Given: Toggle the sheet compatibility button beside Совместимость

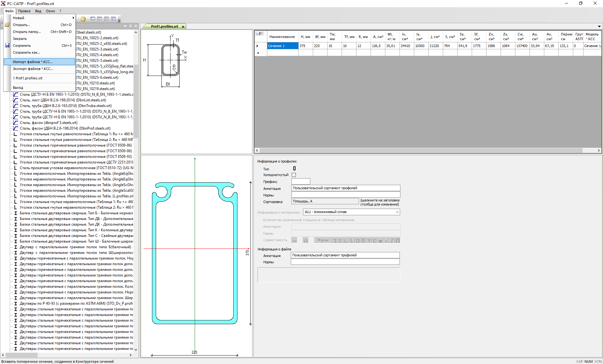Looking at the screenshot, I should [x=295, y=241].
